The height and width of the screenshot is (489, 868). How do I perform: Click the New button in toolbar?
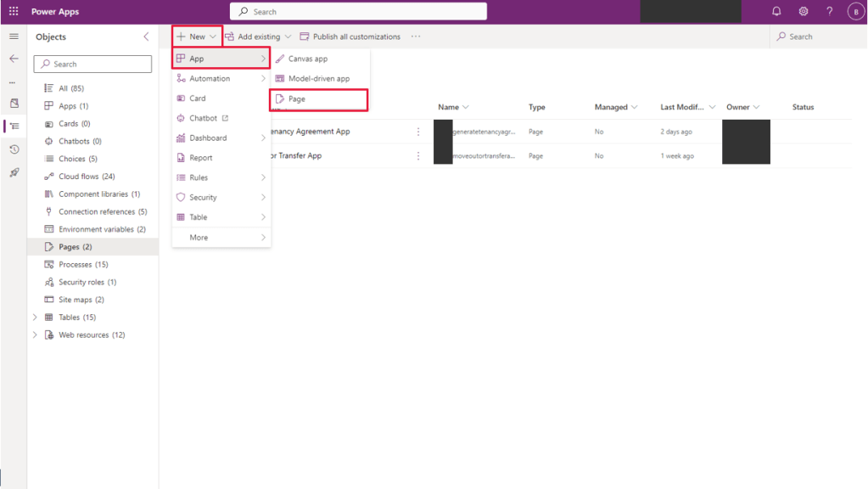tap(197, 37)
